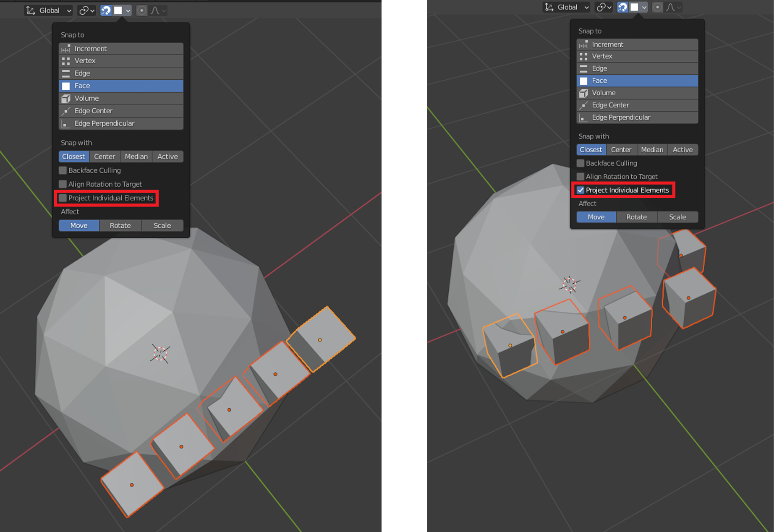The width and height of the screenshot is (774, 532).
Task: Choose Median snap-with option in left panel
Action: tap(136, 156)
